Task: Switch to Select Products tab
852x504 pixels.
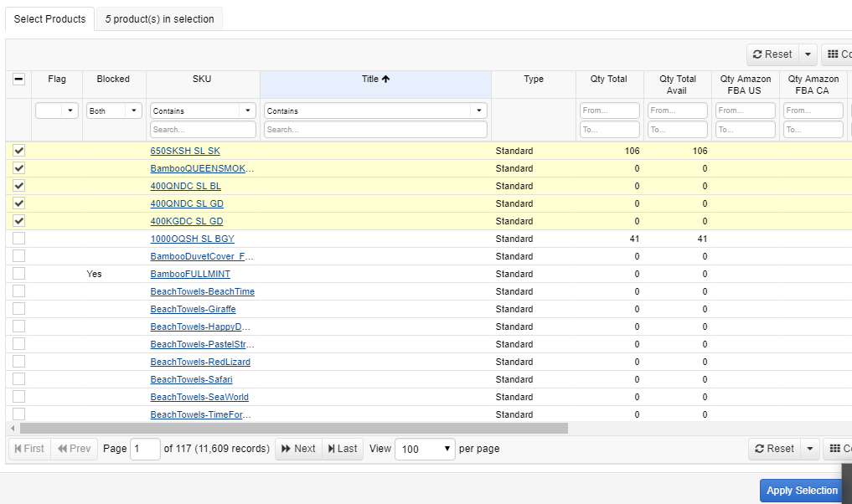Action: [49, 19]
